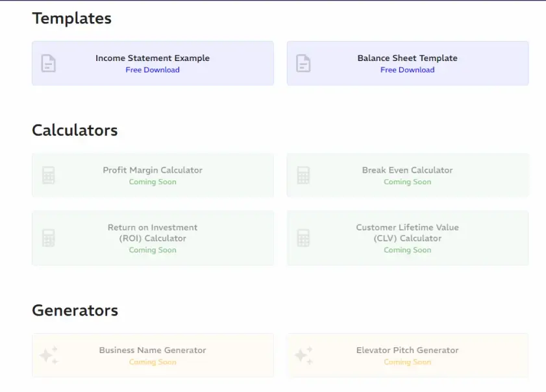The height and width of the screenshot is (392, 546).
Task: Choose the Business Name Generator title
Action: click(153, 350)
